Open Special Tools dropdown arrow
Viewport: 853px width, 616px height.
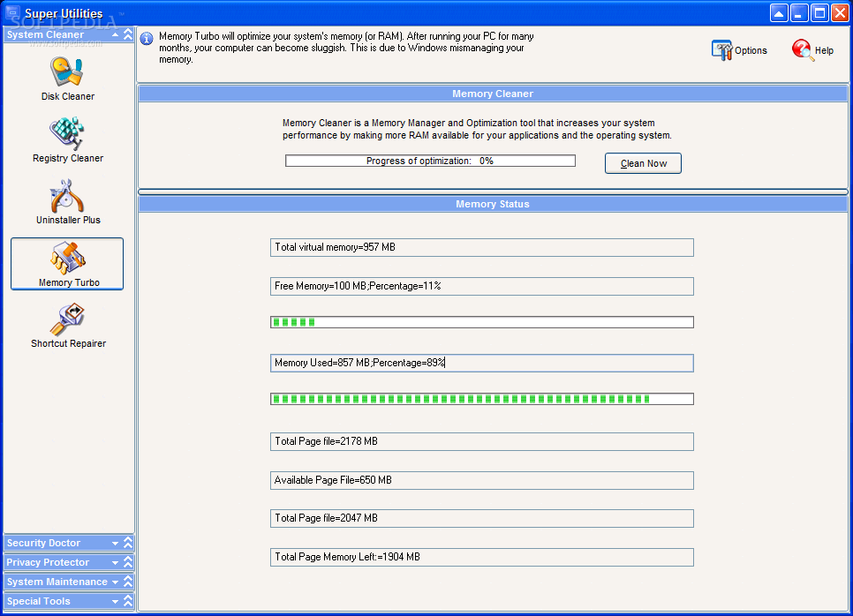(x=116, y=601)
